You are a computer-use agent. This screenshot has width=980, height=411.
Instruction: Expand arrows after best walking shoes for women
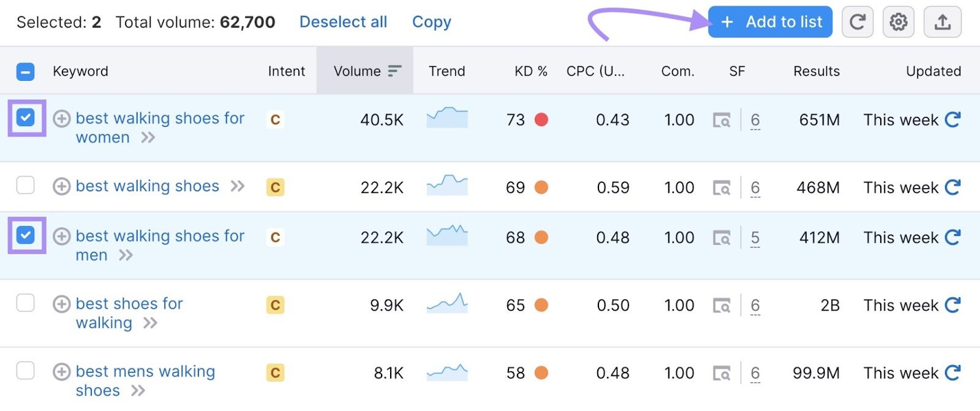click(148, 138)
